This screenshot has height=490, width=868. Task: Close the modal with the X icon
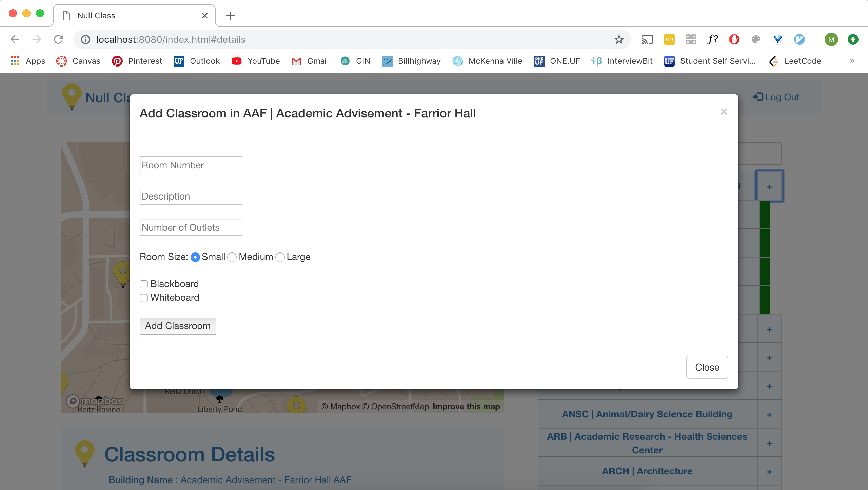[724, 112]
